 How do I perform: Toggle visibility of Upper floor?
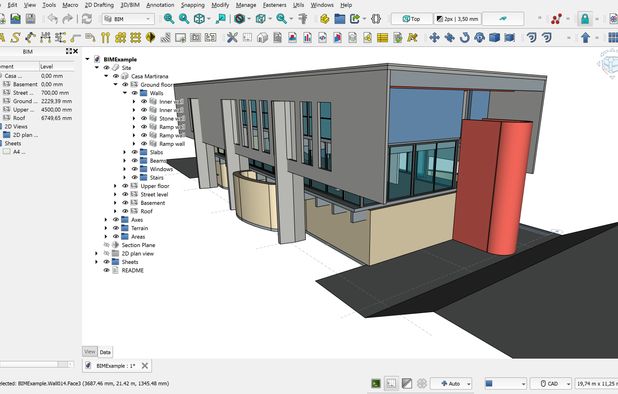coord(125,186)
